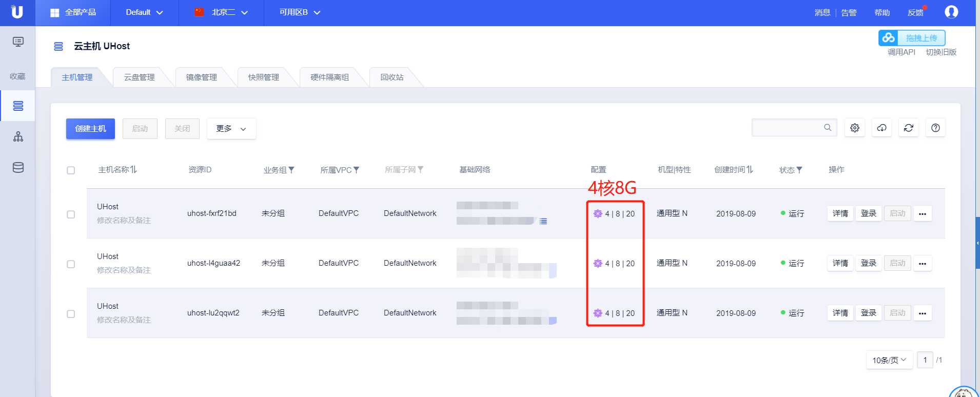Open more actions for uhost-lu2qqwt2
Viewport: 980px width, 397px height.
[x=923, y=313]
